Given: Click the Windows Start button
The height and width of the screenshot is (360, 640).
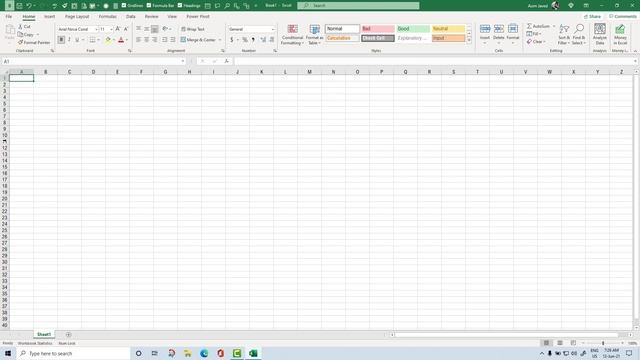Looking at the screenshot, I should click(x=8, y=353).
